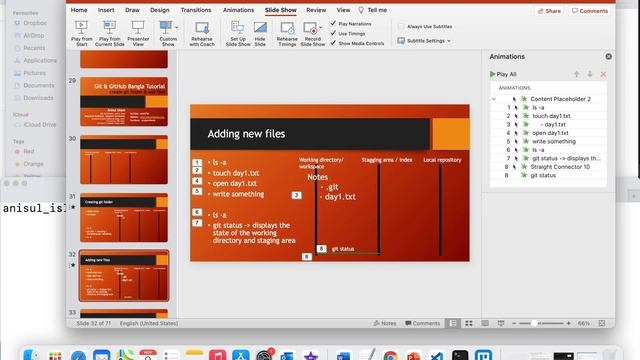Move animation down with arrow
This screenshot has height=360, width=640.
point(590,74)
